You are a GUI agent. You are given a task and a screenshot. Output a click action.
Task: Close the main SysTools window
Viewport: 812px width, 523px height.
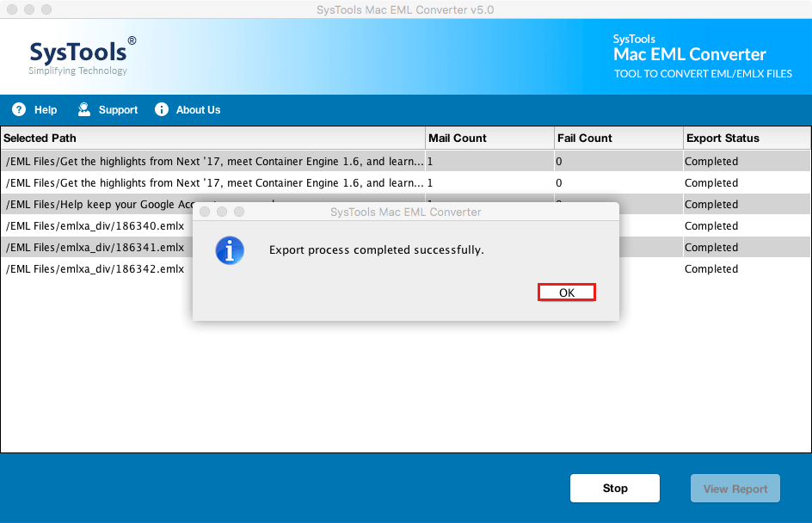click(x=12, y=9)
